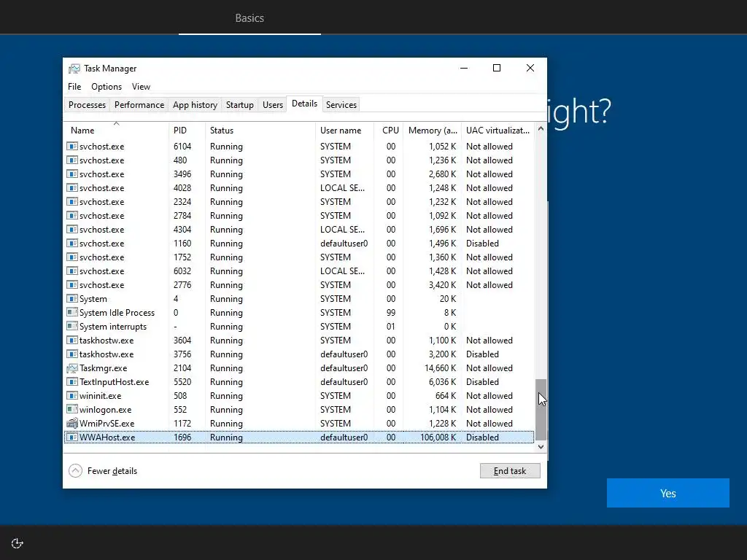Switch to the Performance tab

(x=139, y=105)
